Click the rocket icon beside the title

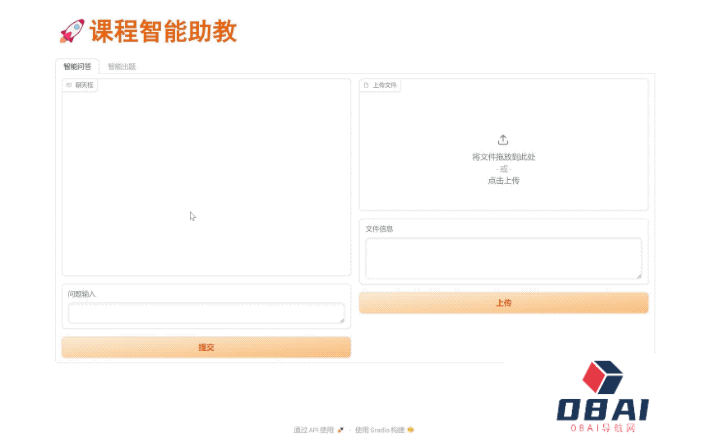(x=72, y=31)
